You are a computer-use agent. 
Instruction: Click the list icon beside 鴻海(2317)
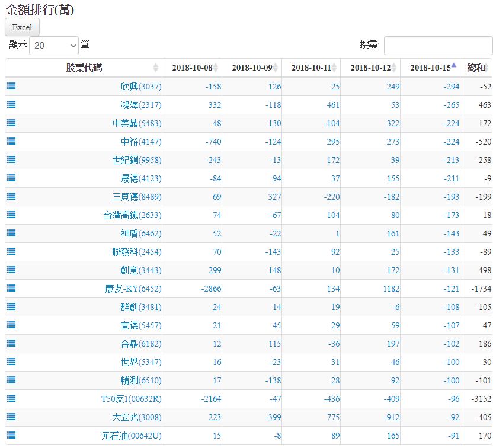pos(11,104)
